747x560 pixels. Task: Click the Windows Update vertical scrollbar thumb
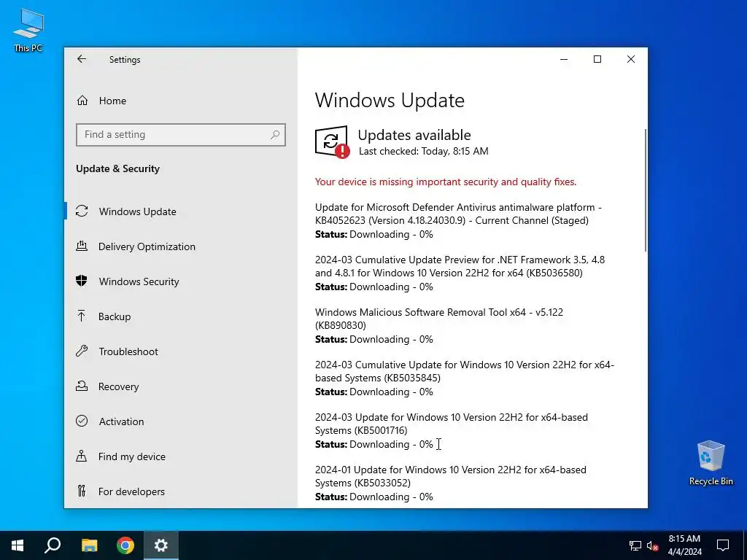(646, 190)
